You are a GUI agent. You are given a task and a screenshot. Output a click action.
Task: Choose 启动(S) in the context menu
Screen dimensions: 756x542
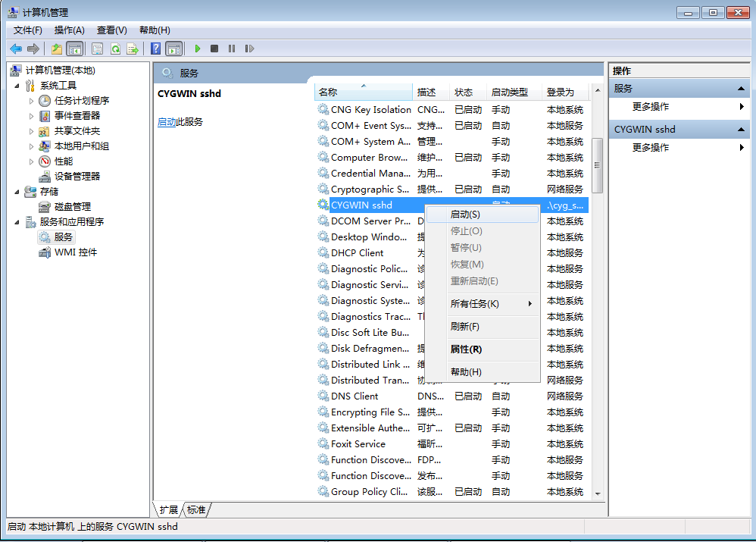point(483,215)
